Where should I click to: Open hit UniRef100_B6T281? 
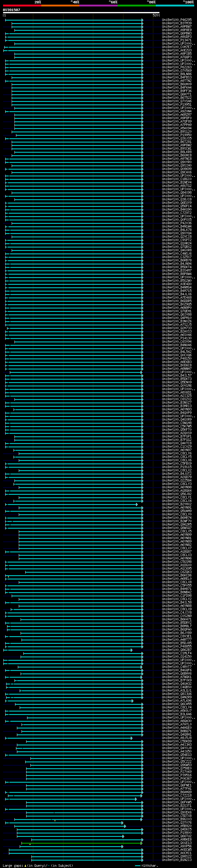(177, 142)
